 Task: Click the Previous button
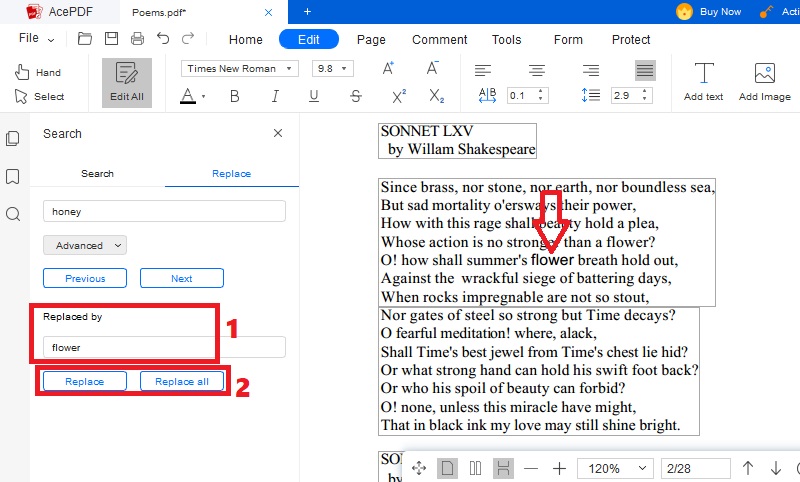85,278
